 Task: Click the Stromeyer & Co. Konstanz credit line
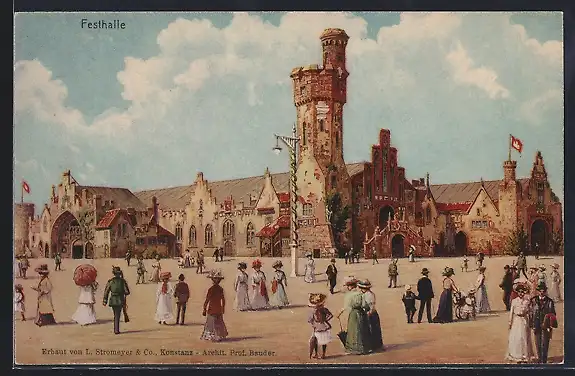click(158, 352)
